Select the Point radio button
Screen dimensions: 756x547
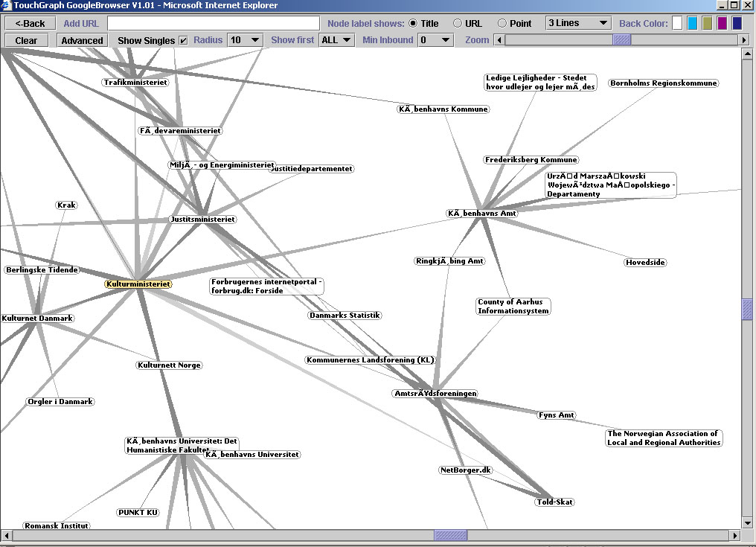(x=502, y=23)
